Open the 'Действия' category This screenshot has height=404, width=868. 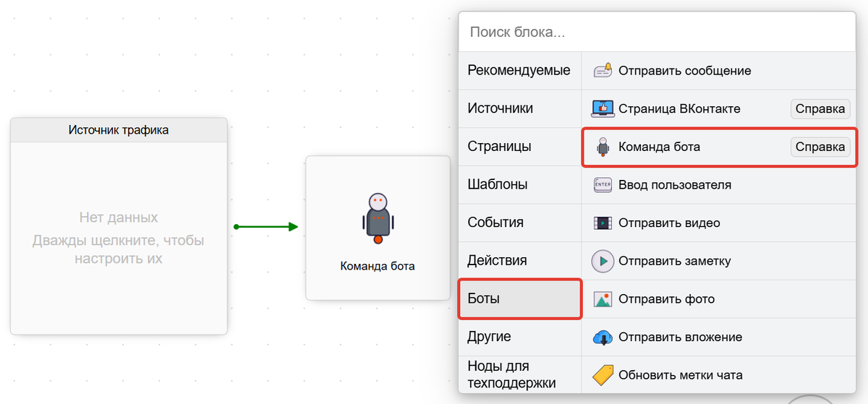point(520,261)
